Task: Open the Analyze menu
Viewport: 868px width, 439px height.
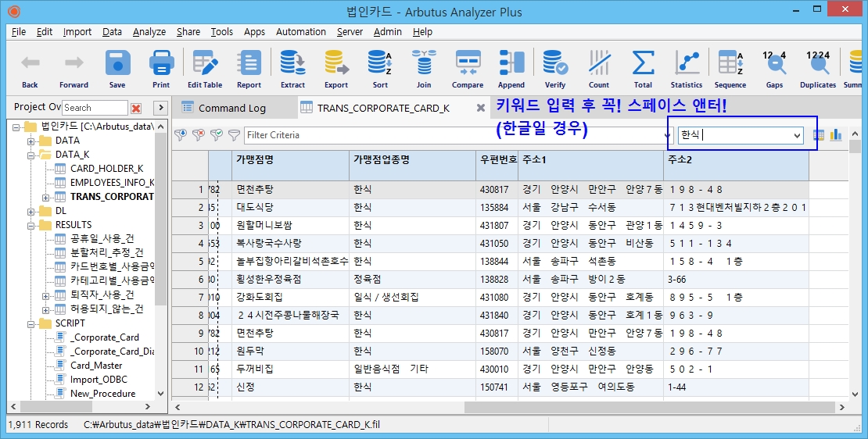Action: pyautogui.click(x=149, y=31)
